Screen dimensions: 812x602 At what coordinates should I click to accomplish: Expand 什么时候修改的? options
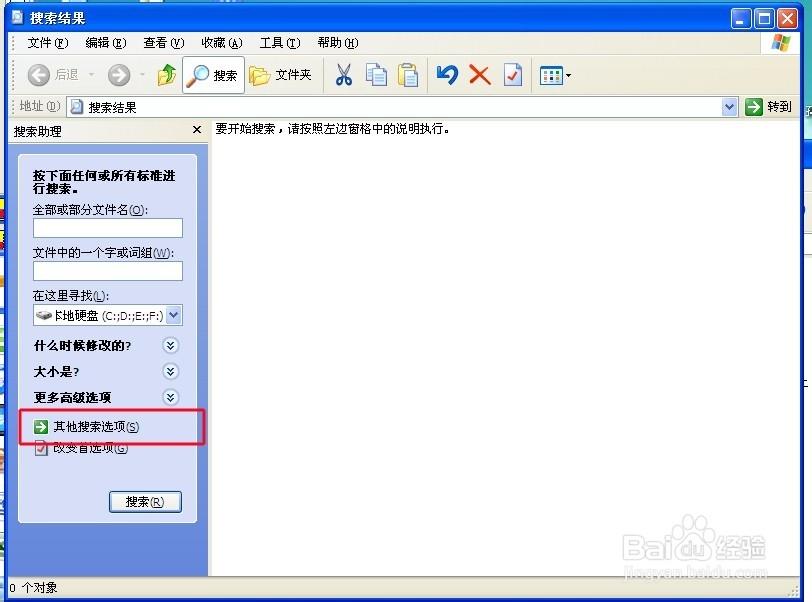(x=170, y=345)
